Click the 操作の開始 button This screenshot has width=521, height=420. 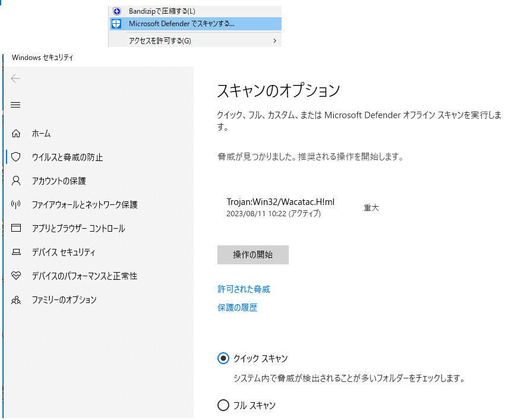point(253,255)
